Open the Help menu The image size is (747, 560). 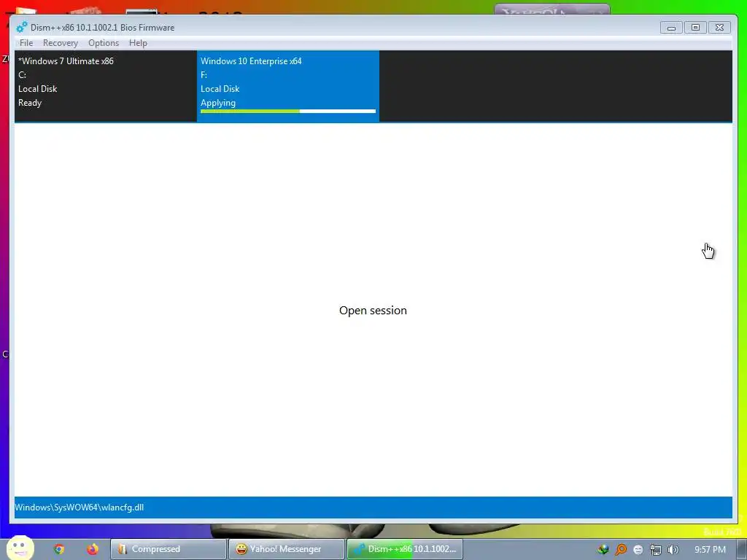138,43
